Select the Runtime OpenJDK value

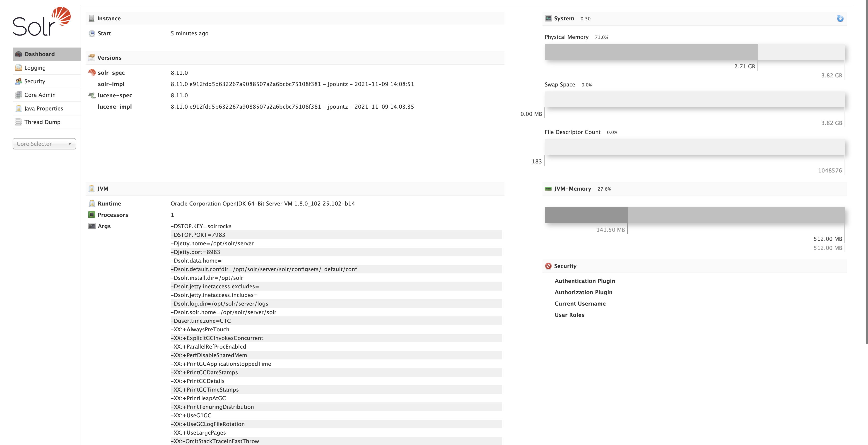(x=263, y=204)
